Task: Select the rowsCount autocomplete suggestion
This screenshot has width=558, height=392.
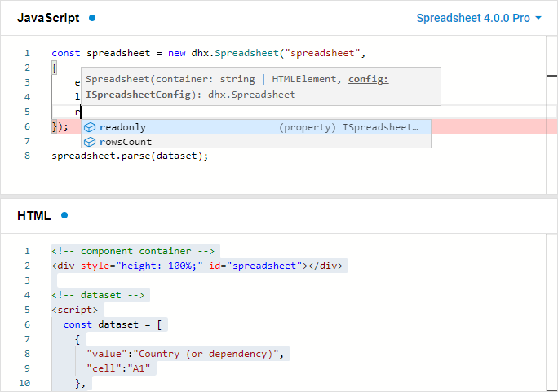Action: pyautogui.click(x=256, y=142)
